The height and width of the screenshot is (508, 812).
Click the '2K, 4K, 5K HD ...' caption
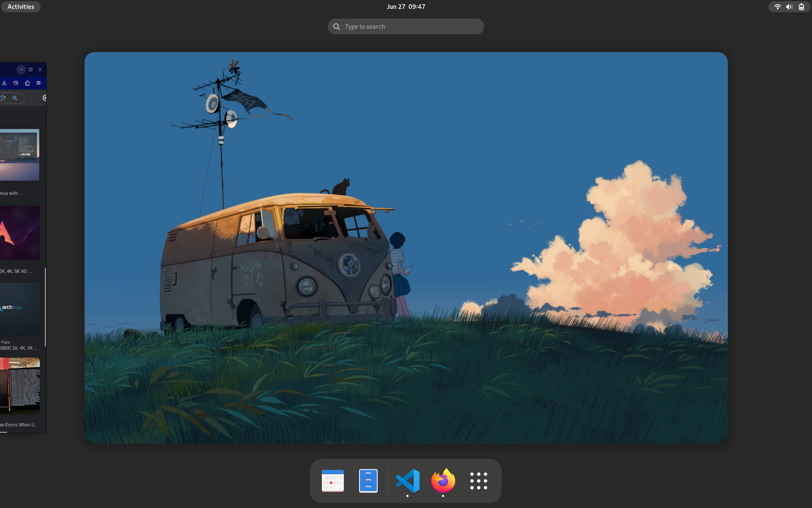[x=16, y=271]
